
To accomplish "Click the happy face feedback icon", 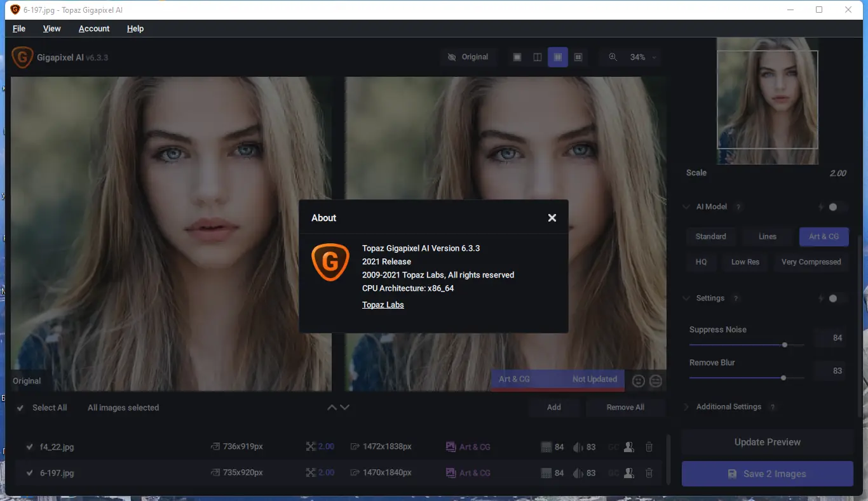I will click(639, 380).
